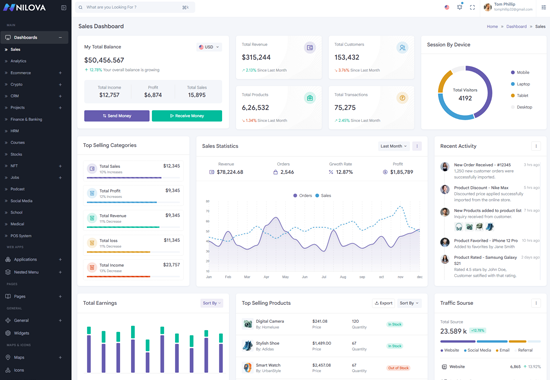Toggle Mobile in Session By Device legend
Image resolution: width=550 pixels, height=380 pixels.
click(x=520, y=72)
